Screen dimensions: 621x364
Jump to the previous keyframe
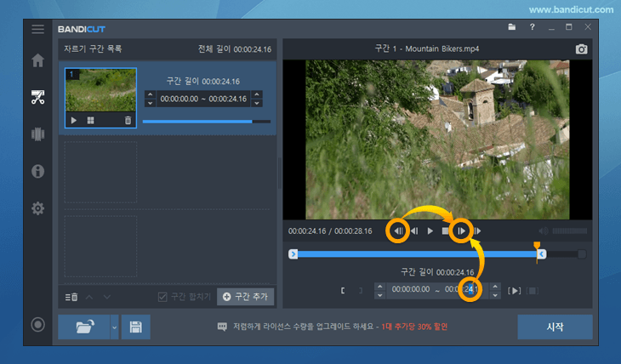[x=398, y=231]
